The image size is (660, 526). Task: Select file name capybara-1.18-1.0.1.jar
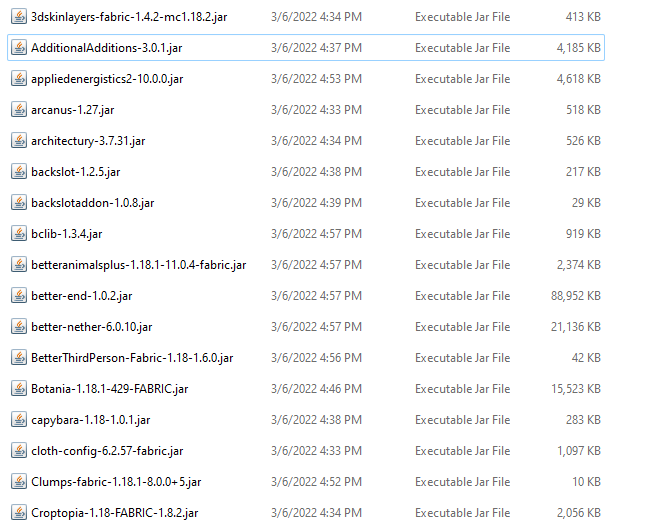(91, 420)
